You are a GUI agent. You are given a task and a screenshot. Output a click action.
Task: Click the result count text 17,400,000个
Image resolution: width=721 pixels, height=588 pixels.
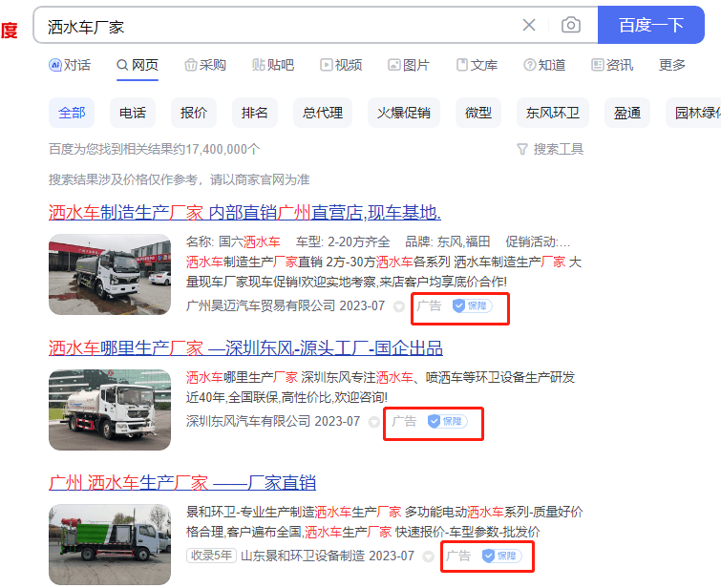(223, 149)
